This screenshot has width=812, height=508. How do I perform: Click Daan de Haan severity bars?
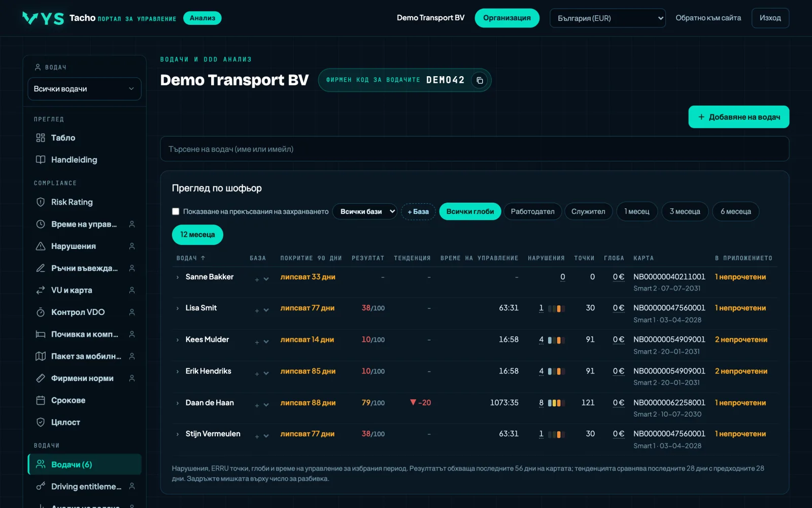coord(557,403)
